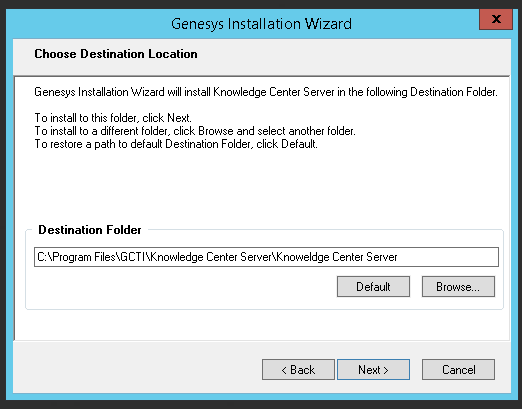Click 'Program Files' at the path start
Screen dimensions: 522x409
pyautogui.click(x=84, y=257)
